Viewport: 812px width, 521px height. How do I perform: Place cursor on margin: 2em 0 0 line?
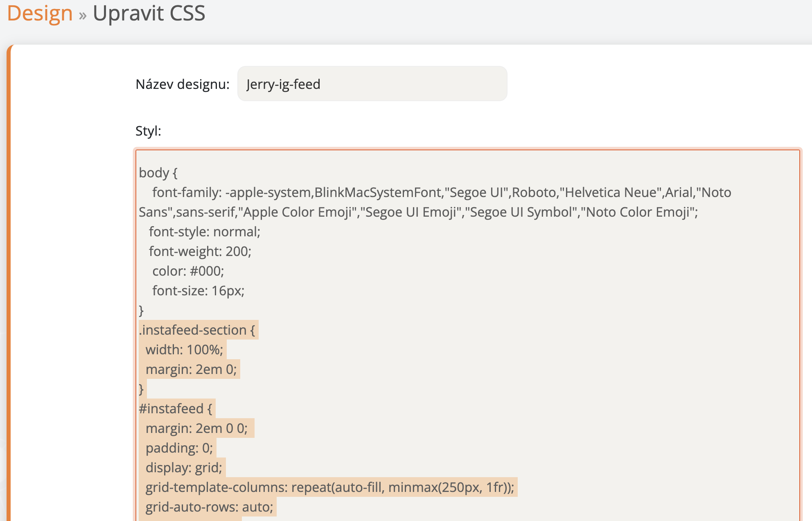[196, 428]
